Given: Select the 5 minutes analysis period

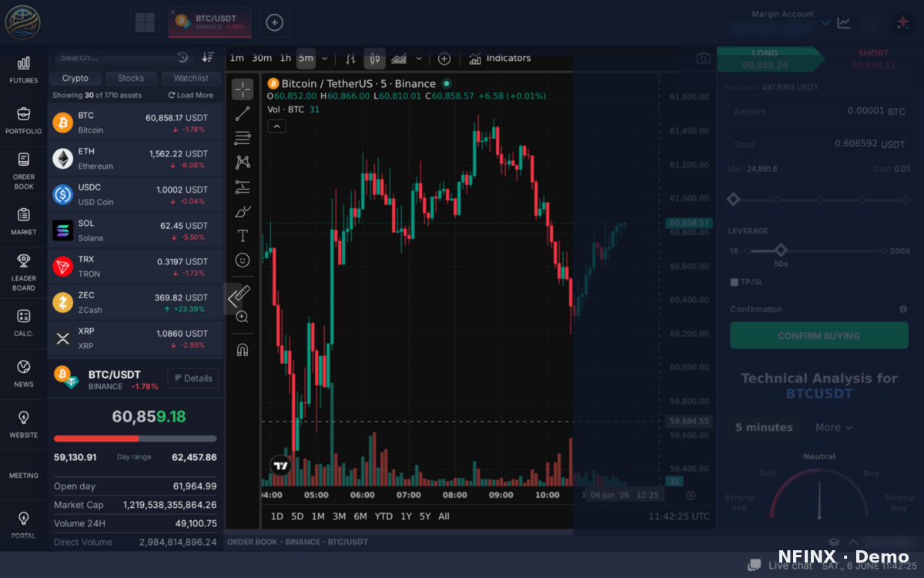Looking at the screenshot, I should coord(764,428).
